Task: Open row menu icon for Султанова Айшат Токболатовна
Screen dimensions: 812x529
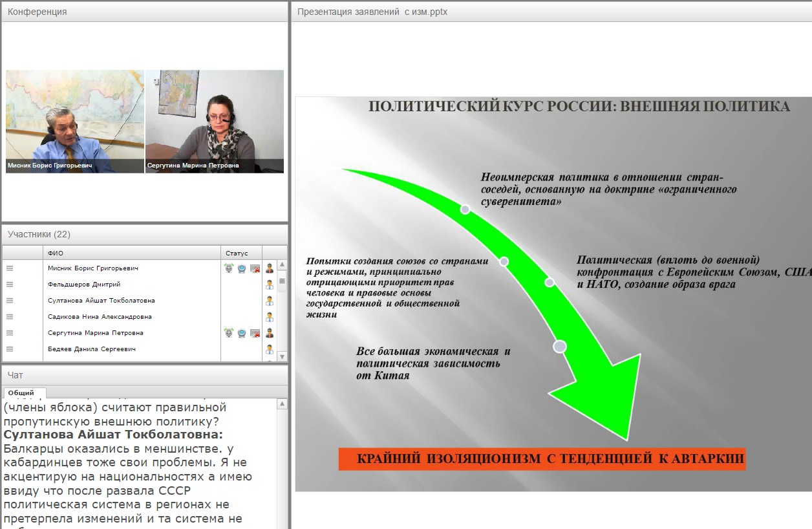Action: pyautogui.click(x=10, y=301)
